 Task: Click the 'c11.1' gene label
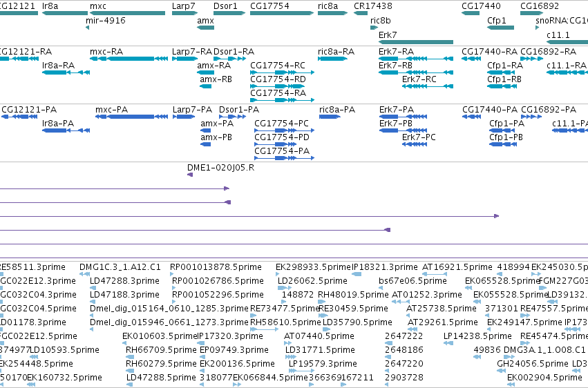558,35
